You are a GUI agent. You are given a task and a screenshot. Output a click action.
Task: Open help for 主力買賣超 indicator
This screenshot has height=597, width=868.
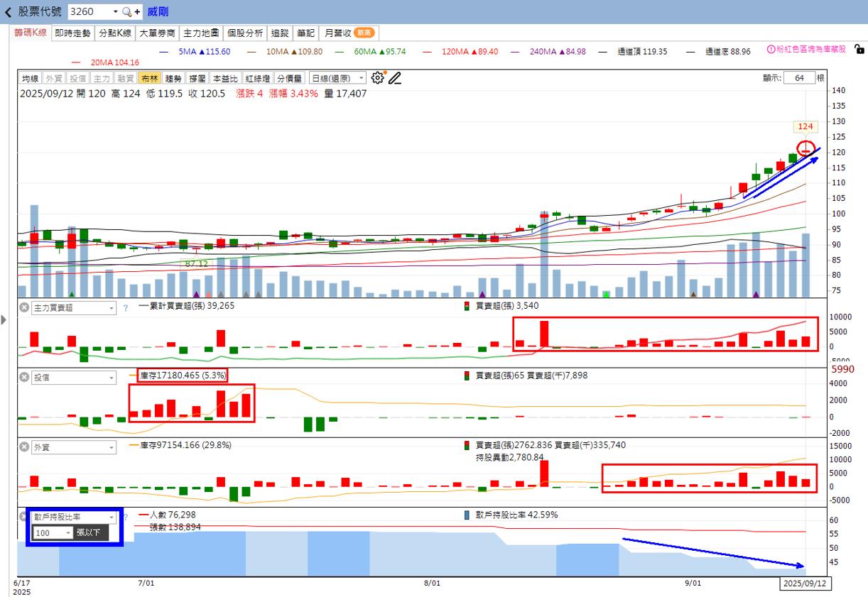(125, 307)
